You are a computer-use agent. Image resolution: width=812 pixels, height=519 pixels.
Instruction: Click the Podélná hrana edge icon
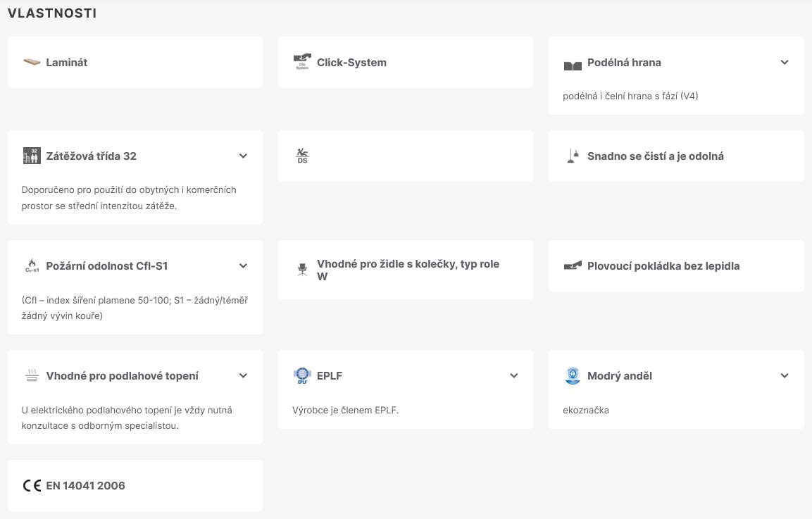[573, 65]
